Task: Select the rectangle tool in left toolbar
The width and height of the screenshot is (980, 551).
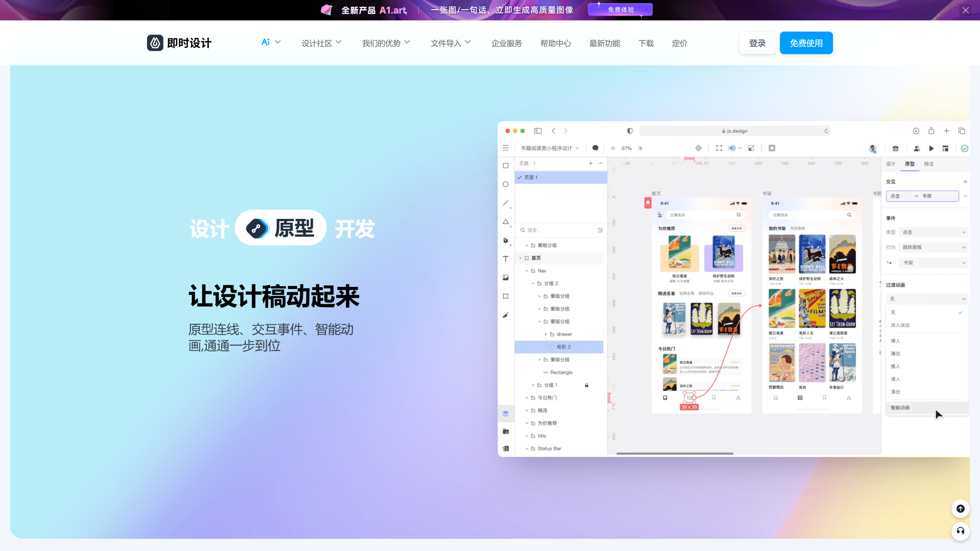Action: 506,166
